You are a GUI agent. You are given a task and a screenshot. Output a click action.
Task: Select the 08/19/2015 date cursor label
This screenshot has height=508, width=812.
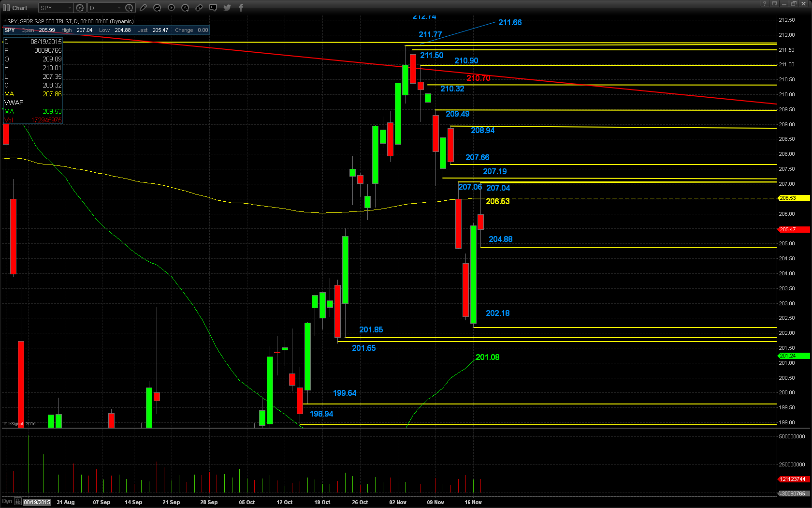click(37, 502)
